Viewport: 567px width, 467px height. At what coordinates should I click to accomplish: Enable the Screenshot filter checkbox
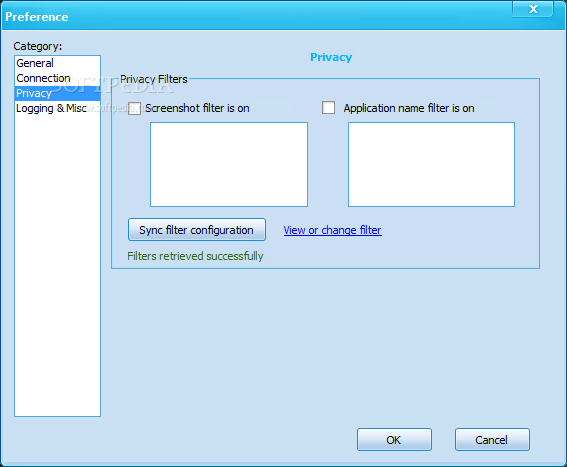pyautogui.click(x=135, y=108)
